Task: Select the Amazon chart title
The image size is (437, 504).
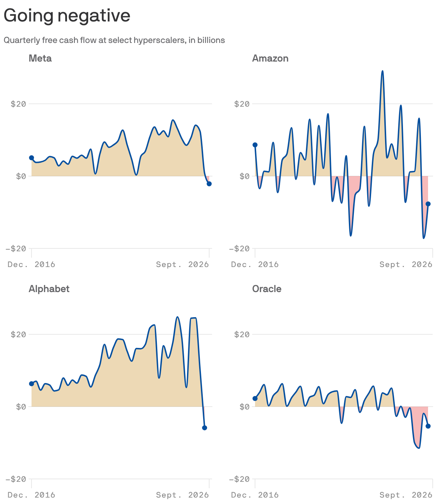Action: (270, 58)
